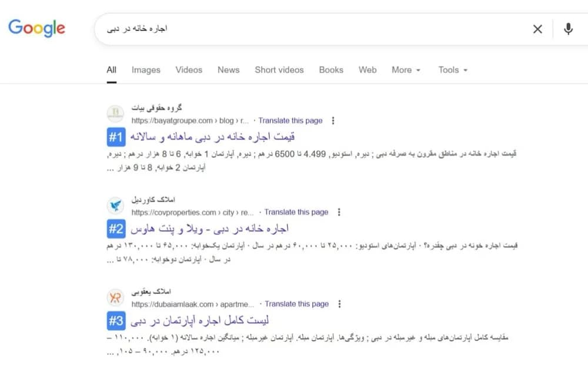Click the https://dubaiamlaak.com › apartme URL
588x377 pixels.
[193, 304]
